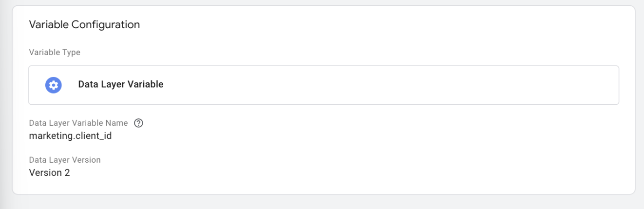This screenshot has height=209, width=644.
Task: Click blank area right of marketing.client_id
Action: point(341,136)
